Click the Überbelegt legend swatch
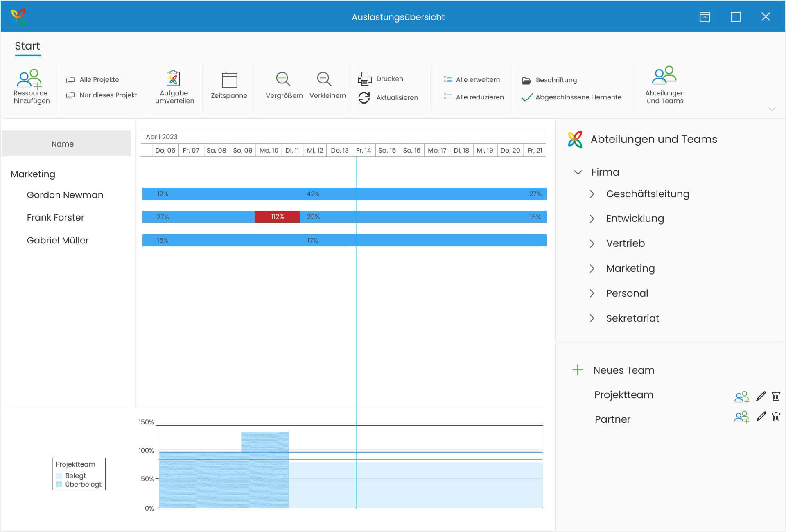The width and height of the screenshot is (786, 532). point(59,485)
